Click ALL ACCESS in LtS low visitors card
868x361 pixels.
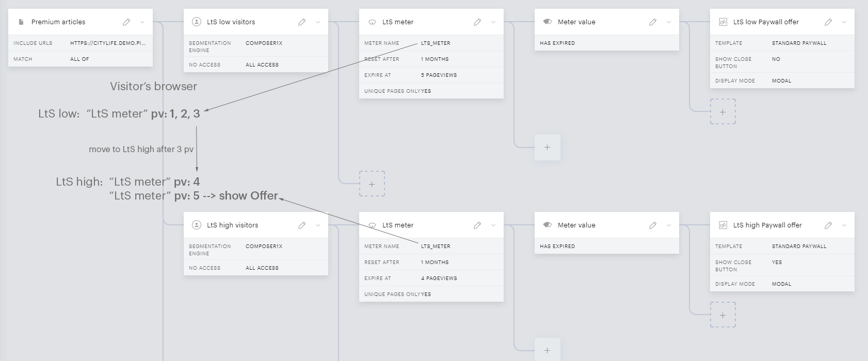[262, 65]
